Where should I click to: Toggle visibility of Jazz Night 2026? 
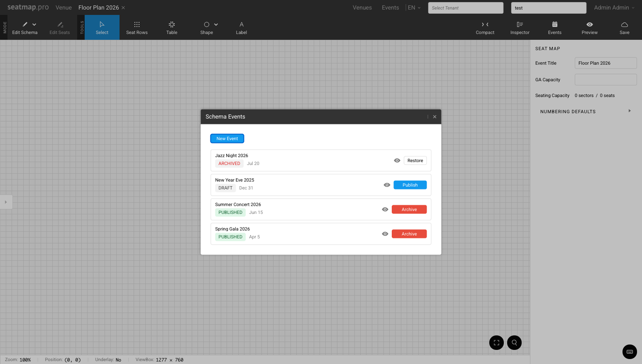tap(397, 160)
